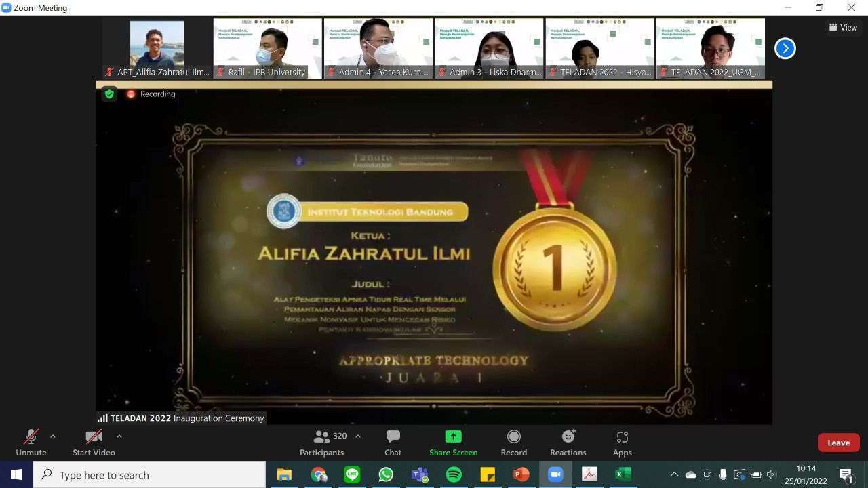Expand video options arrow next to Start Video

(x=119, y=436)
